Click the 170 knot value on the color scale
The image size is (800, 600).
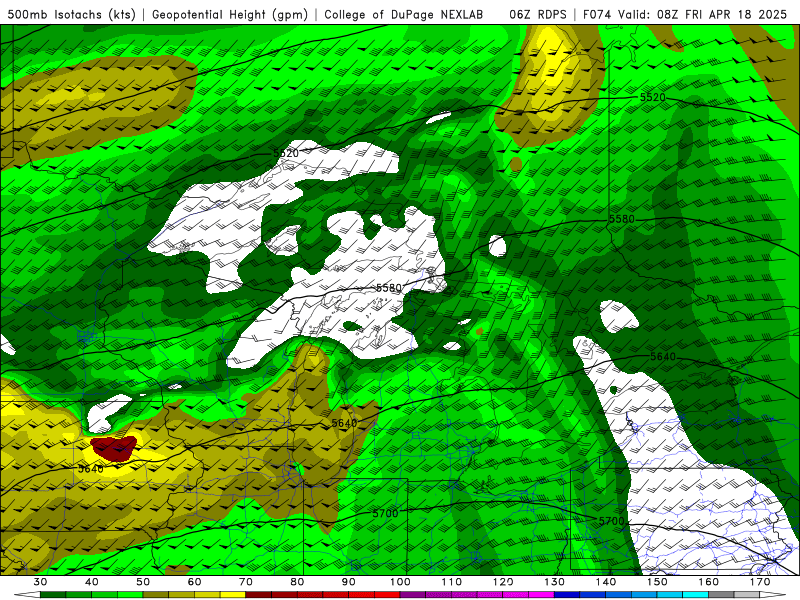tap(760, 582)
